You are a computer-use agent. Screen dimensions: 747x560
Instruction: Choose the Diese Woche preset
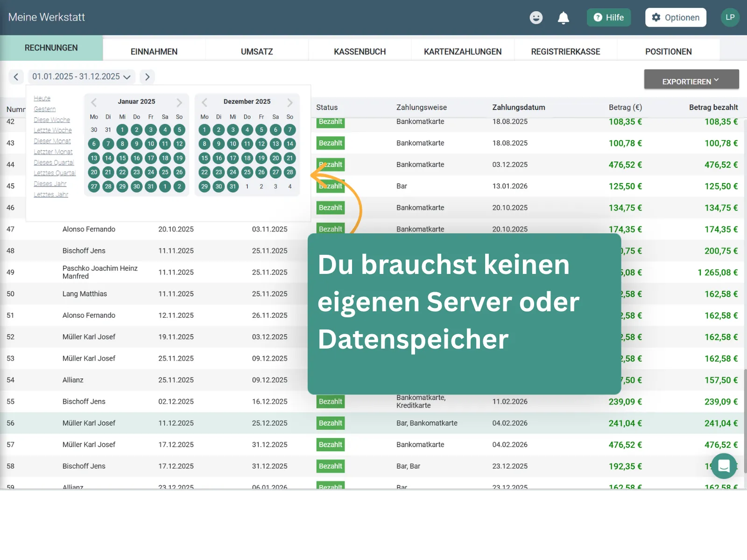(x=52, y=119)
